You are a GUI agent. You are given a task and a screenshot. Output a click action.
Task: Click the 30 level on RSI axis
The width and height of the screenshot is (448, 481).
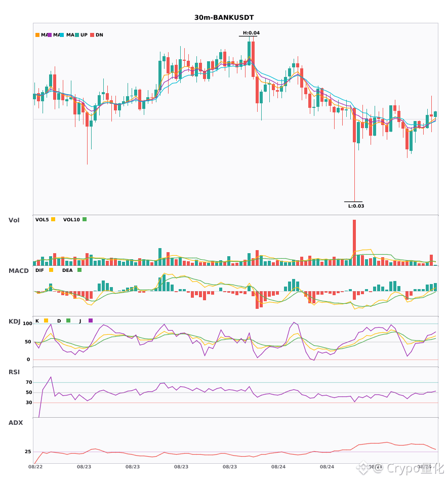[29, 403]
